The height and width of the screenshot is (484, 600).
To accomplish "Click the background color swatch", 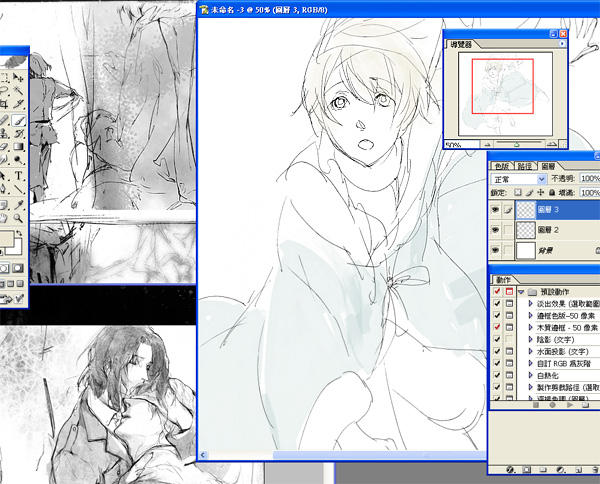I will coord(15,247).
